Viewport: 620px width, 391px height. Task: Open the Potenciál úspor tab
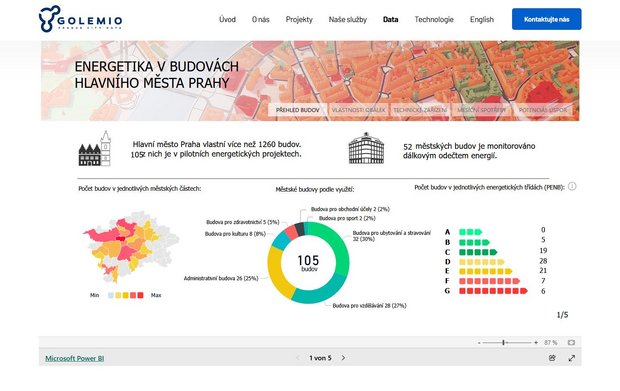point(543,110)
